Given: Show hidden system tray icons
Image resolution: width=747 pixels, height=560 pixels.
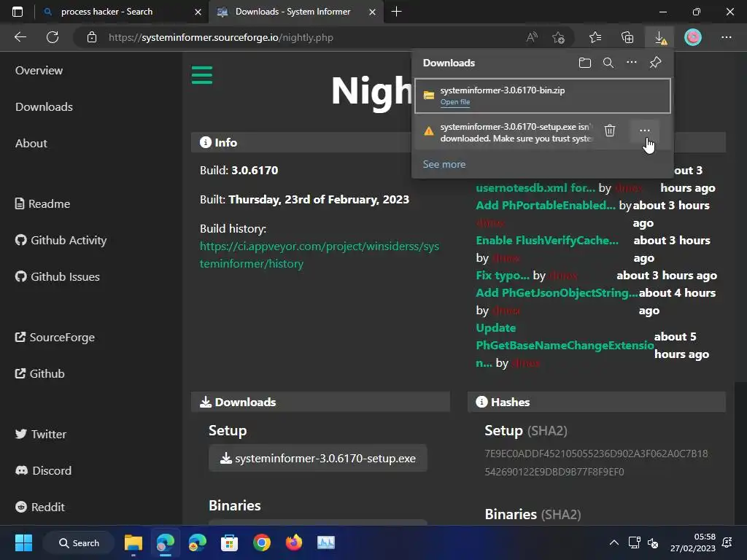Looking at the screenshot, I should tap(614, 542).
